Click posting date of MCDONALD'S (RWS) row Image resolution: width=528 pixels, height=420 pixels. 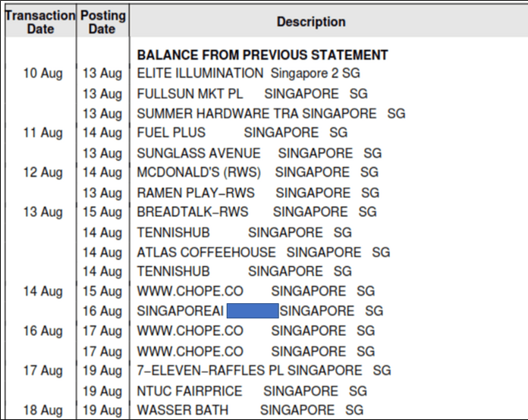click(102, 172)
